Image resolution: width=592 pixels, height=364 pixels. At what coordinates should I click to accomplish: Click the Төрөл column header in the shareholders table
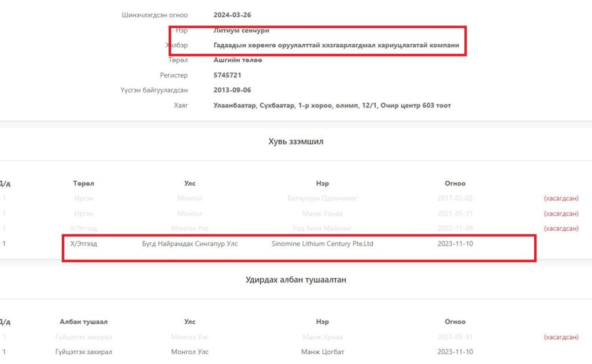click(83, 183)
